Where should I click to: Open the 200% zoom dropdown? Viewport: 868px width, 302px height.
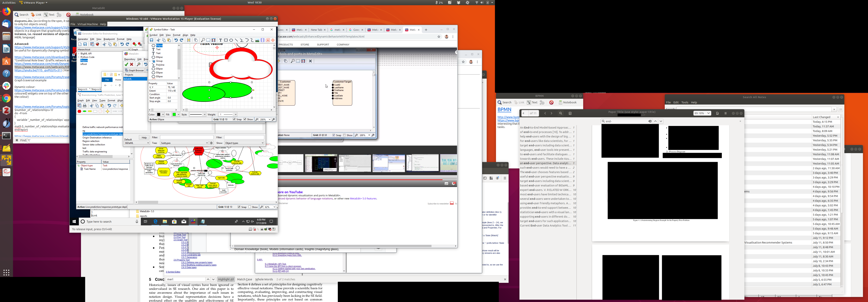pos(269,119)
